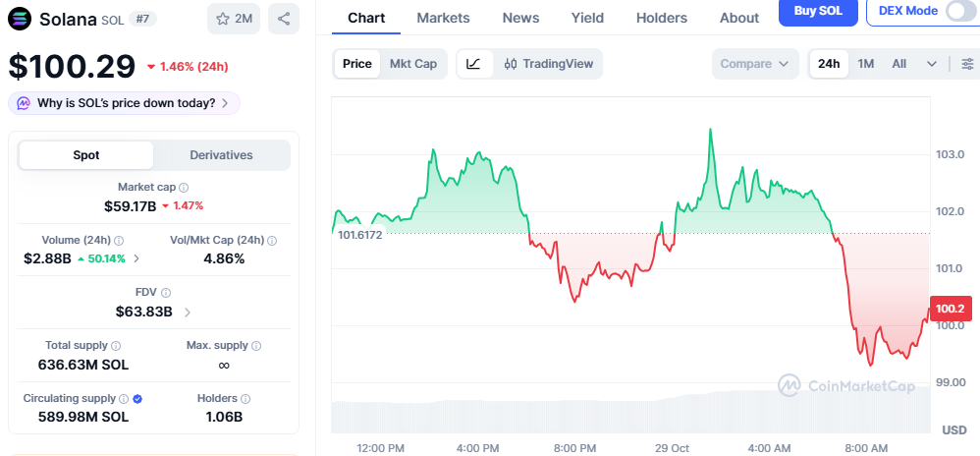Open the Holders tab
The image size is (980, 456).
click(x=661, y=18)
